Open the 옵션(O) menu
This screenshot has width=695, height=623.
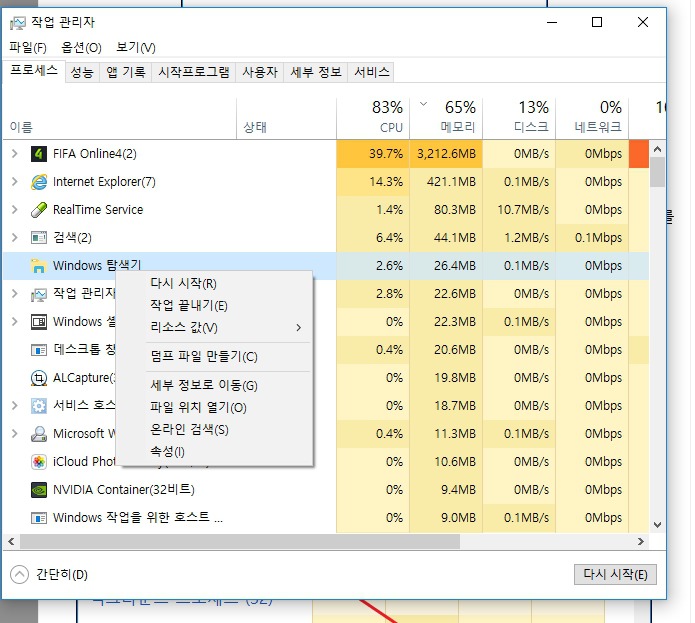pyautogui.click(x=82, y=47)
